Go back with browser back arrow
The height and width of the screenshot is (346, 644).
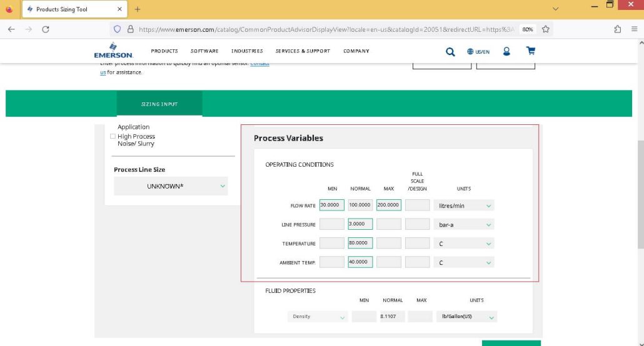(x=11, y=29)
